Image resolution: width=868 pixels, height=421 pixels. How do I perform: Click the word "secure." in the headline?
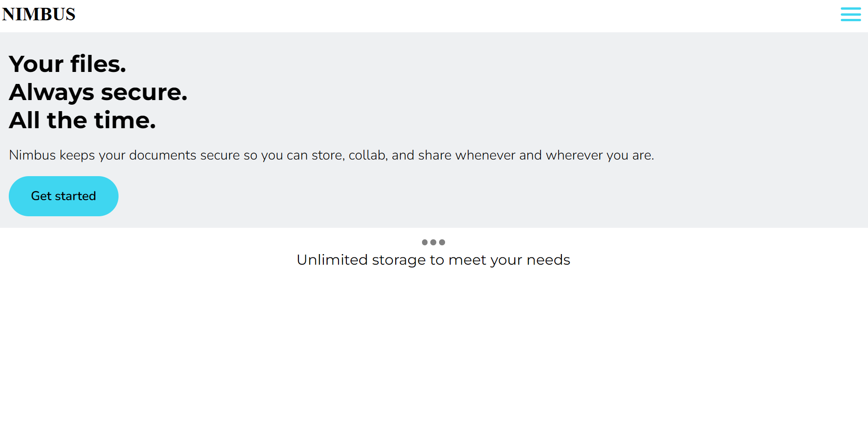click(144, 92)
